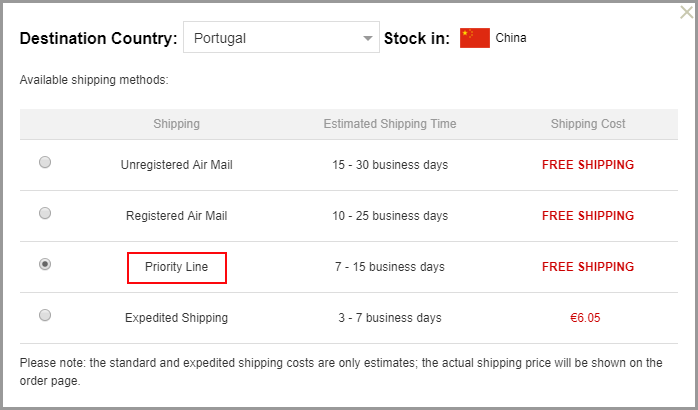Click the Priority Line label

[177, 267]
